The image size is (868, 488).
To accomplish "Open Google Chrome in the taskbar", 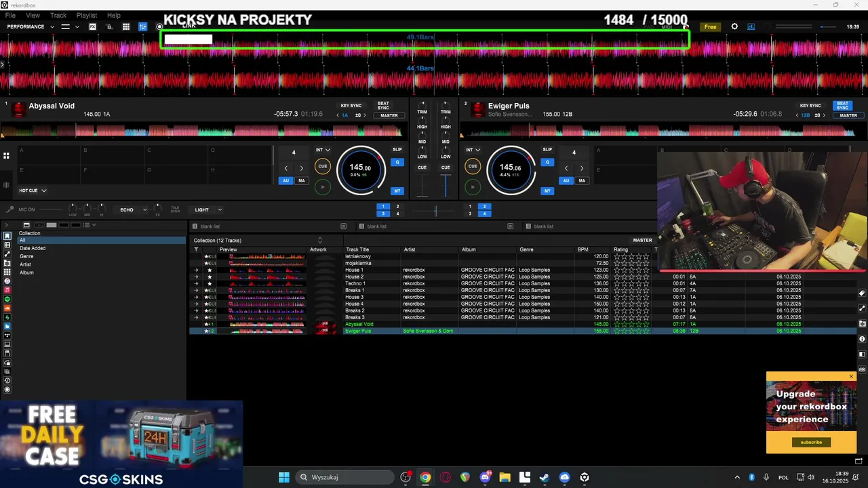I will [x=425, y=477].
